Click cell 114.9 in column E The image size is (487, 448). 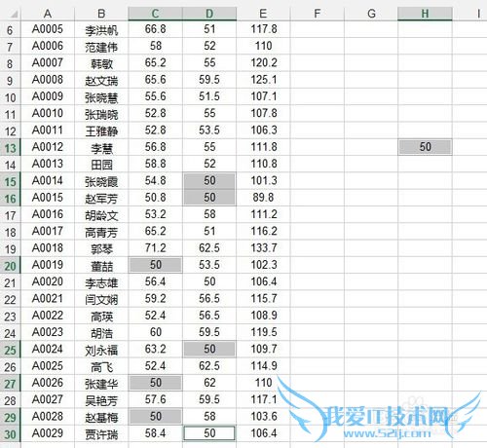point(263,366)
